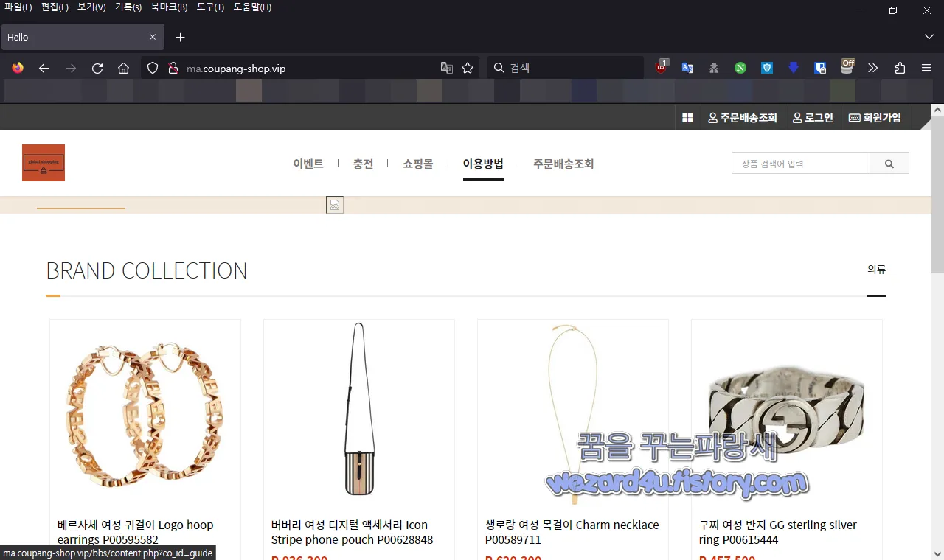944x560 pixels.
Task: Open Versace hoop earrings product image
Action: [x=145, y=415]
